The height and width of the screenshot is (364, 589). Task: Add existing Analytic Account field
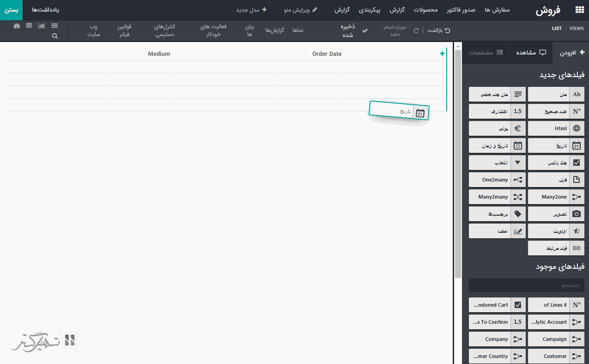coord(556,322)
